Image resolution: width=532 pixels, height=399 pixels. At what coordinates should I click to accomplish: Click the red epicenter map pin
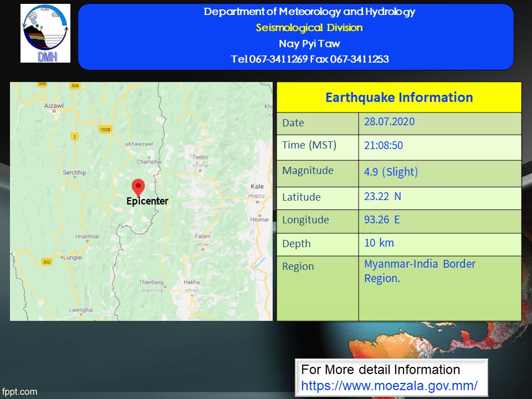pyautogui.click(x=137, y=187)
